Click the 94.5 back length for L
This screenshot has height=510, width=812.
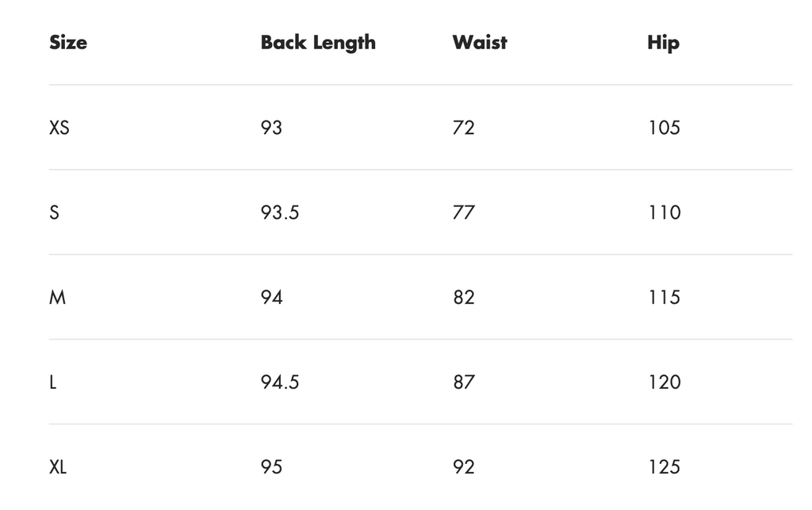tap(280, 382)
